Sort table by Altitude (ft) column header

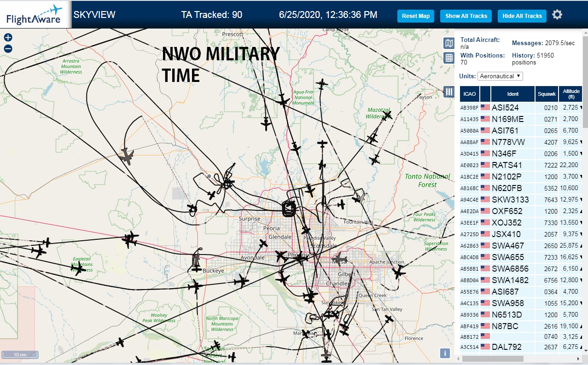click(571, 94)
